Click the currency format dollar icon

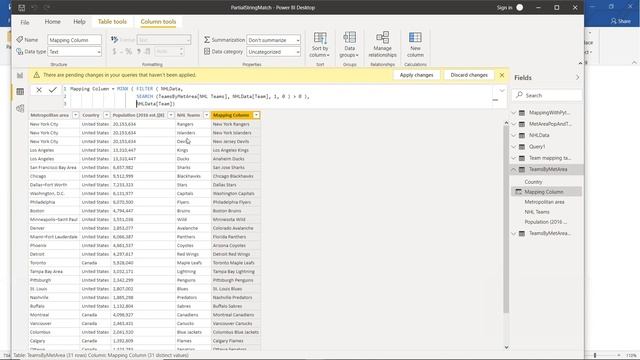(x=114, y=51)
